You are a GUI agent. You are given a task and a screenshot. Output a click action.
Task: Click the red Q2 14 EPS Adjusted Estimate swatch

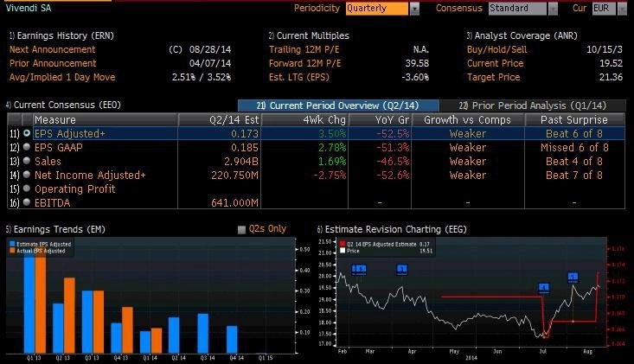point(343,244)
